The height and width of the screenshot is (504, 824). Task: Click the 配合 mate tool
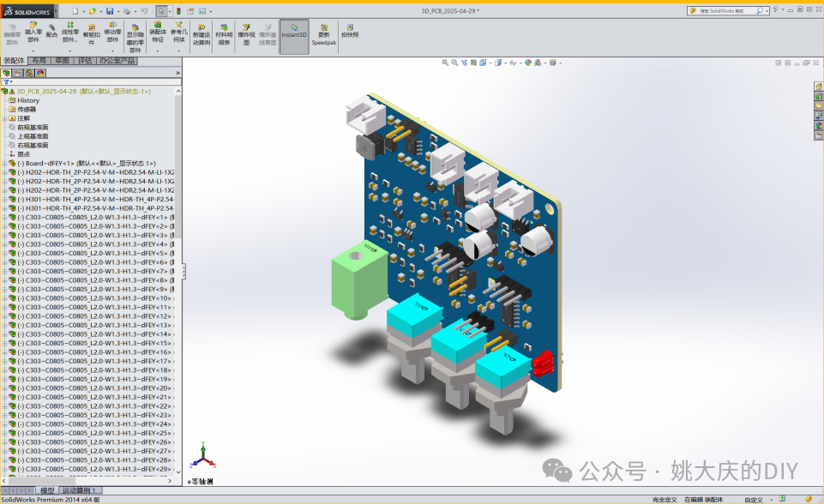51,31
